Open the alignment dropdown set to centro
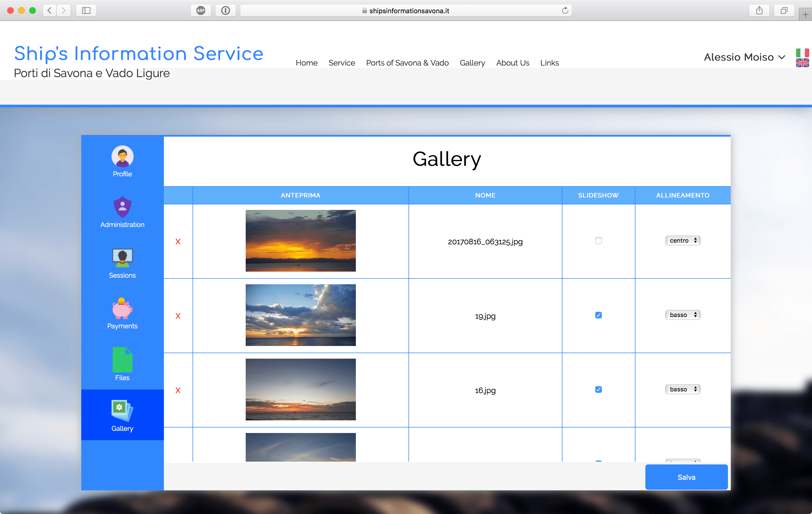Viewport: 812px width, 514px height. click(683, 240)
